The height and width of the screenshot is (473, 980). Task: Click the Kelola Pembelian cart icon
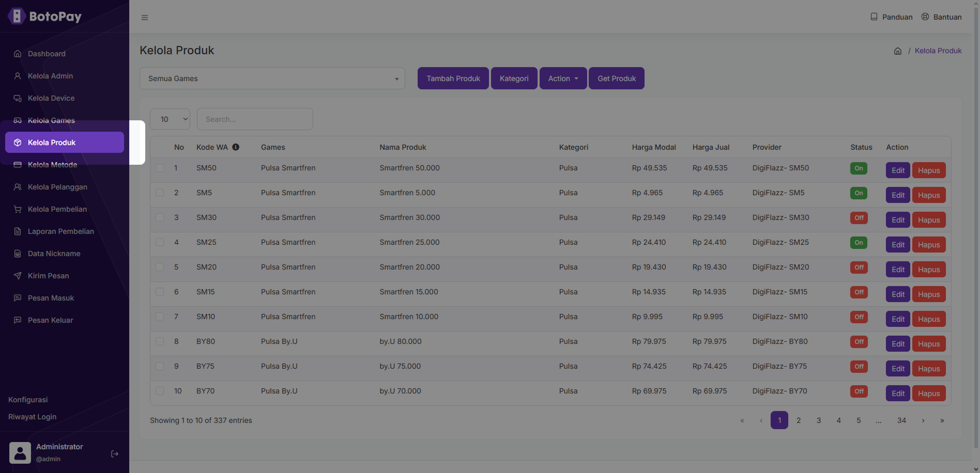coord(18,209)
